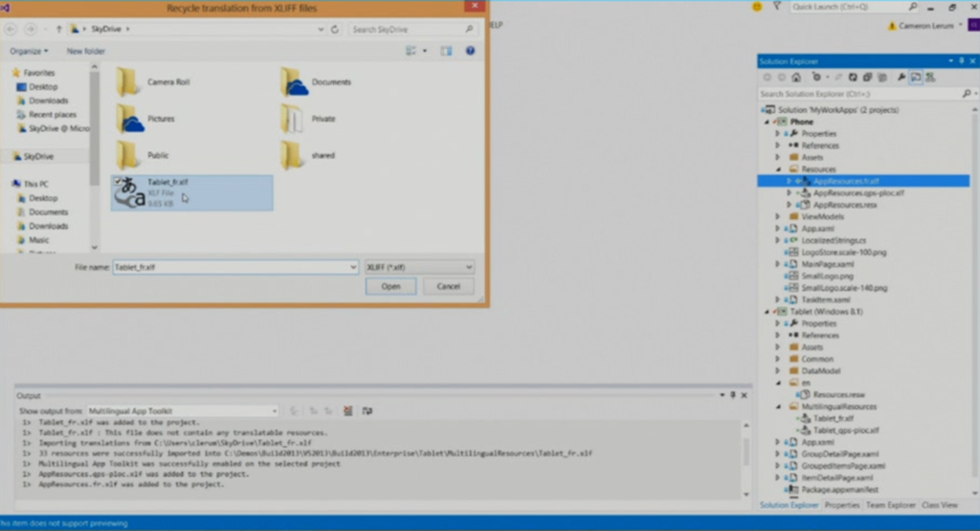The height and width of the screenshot is (531, 980).
Task: Click the Solution Explorer Home icon
Action: (x=795, y=77)
